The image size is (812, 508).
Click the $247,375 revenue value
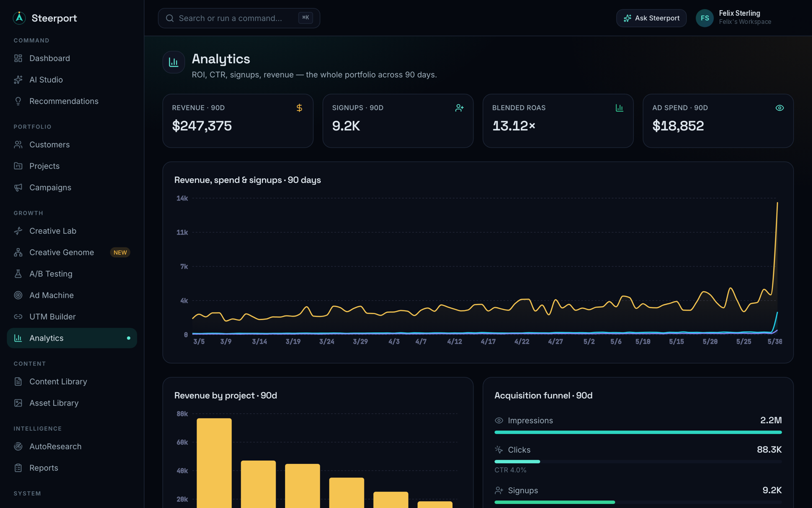(x=202, y=126)
